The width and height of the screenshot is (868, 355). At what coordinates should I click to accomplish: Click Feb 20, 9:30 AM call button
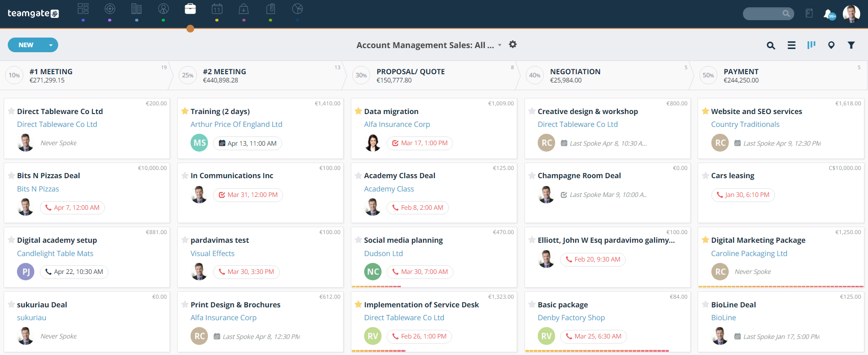pyautogui.click(x=593, y=259)
